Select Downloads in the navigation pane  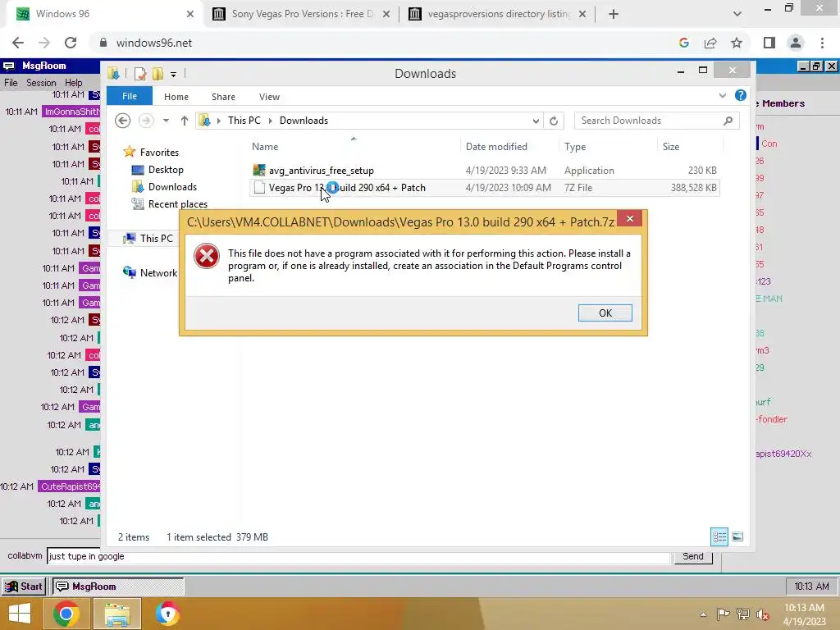click(172, 186)
